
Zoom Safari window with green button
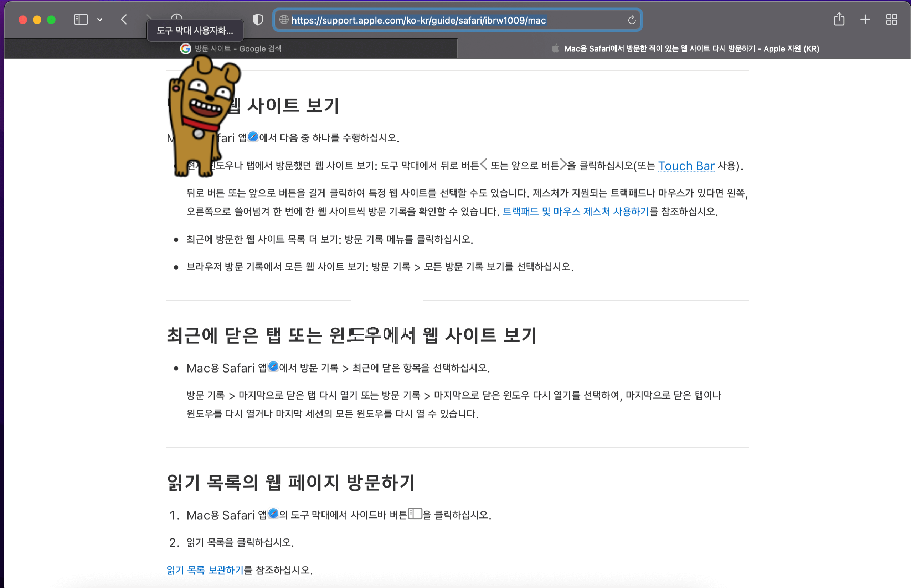click(x=51, y=20)
